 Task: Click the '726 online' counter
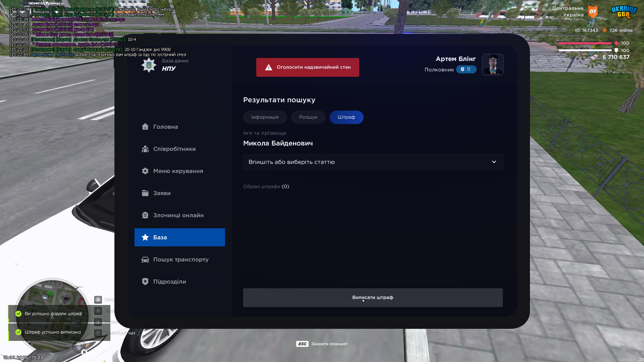pyautogui.click(x=621, y=30)
